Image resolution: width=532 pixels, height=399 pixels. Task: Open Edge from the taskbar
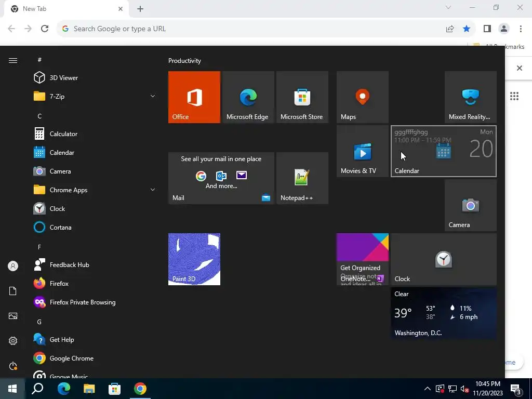point(63,389)
